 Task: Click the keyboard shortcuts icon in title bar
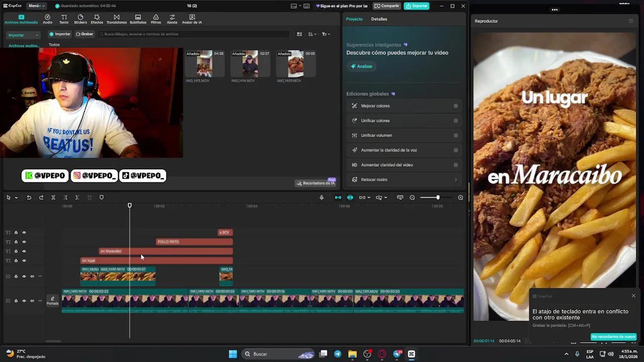[x=306, y=6]
